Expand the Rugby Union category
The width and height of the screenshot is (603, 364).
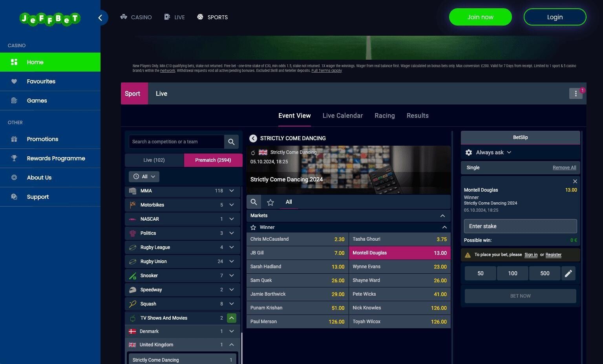(232, 262)
